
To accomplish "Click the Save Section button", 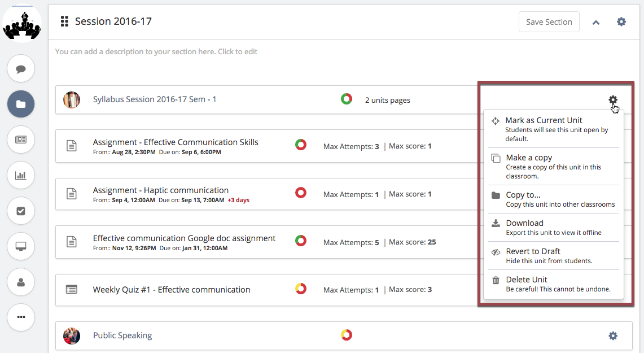I will pos(549,22).
